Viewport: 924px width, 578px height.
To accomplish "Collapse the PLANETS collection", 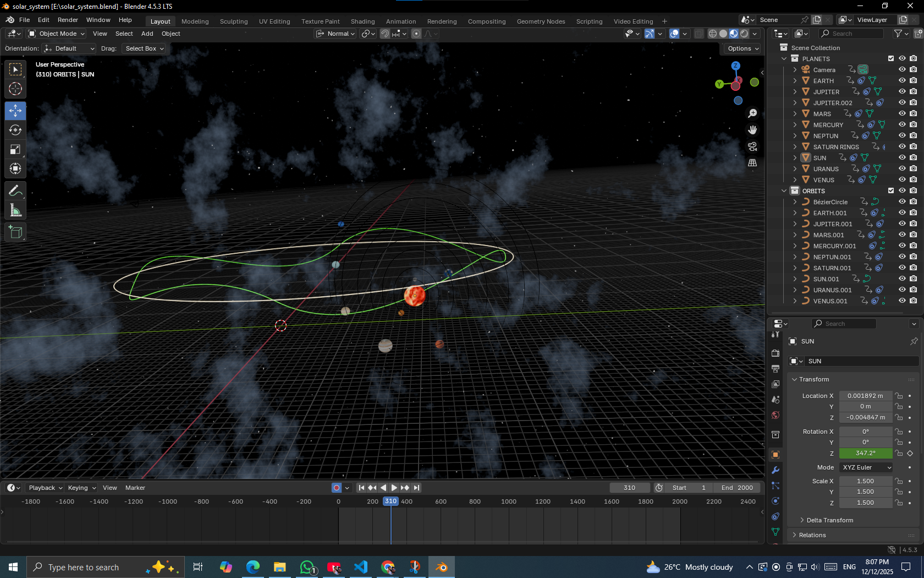I will coord(784,58).
